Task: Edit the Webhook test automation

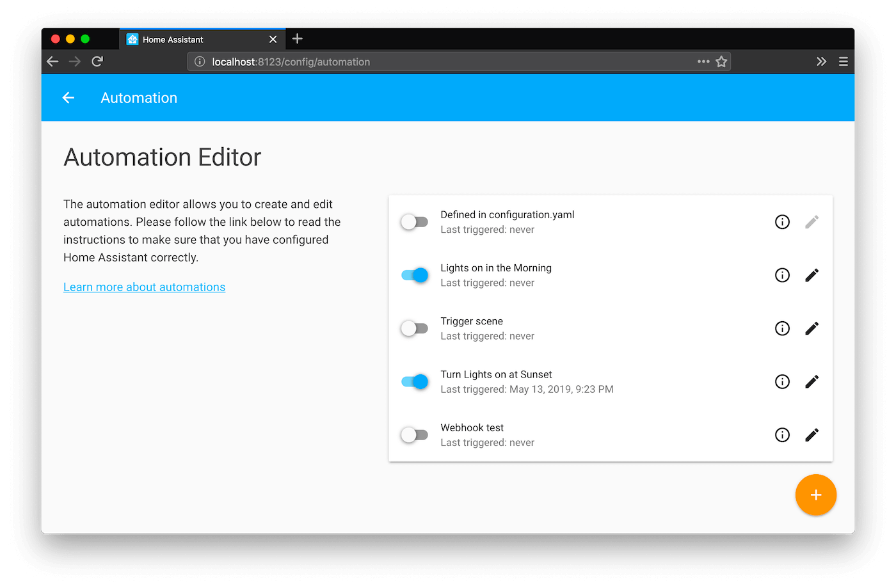Action: tap(811, 434)
